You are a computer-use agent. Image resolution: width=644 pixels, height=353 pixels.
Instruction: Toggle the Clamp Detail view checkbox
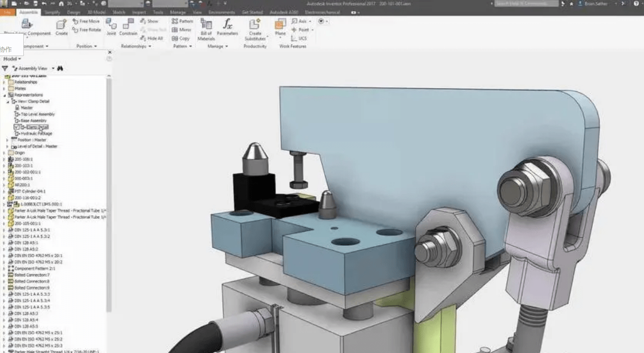pos(16,127)
